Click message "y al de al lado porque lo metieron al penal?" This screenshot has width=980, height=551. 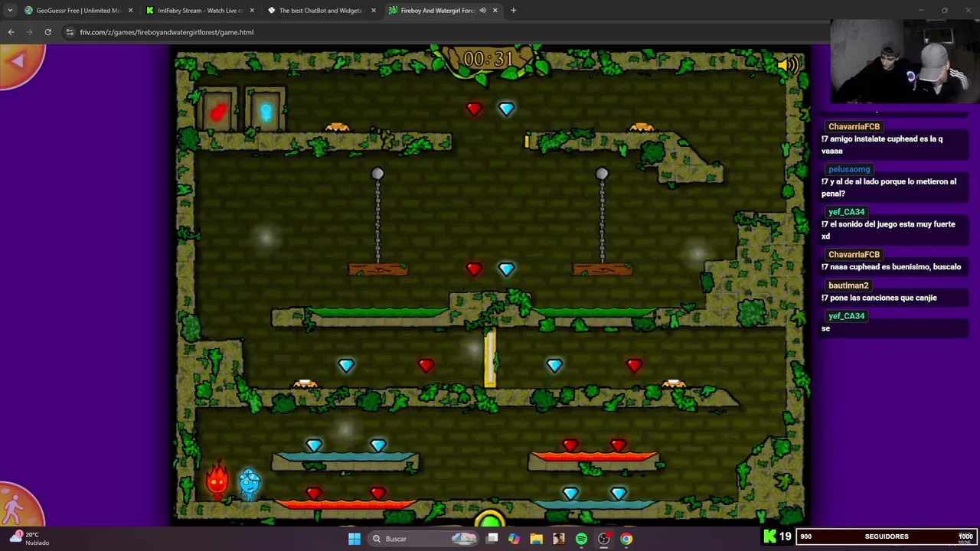tap(889, 187)
